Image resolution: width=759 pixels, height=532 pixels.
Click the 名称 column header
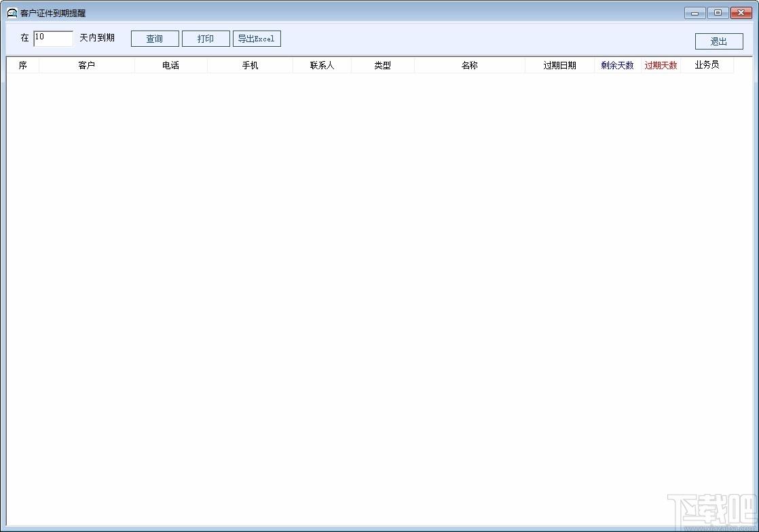tap(470, 65)
